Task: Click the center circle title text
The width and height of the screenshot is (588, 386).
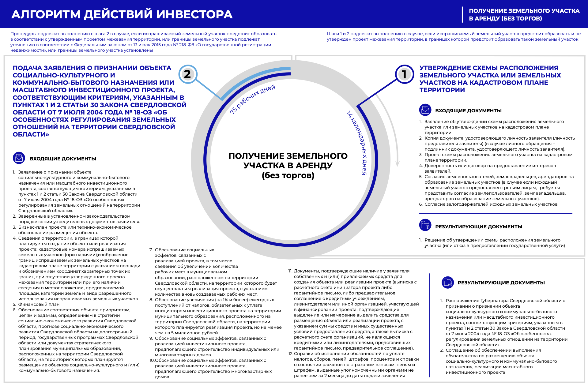Action: click(x=288, y=165)
